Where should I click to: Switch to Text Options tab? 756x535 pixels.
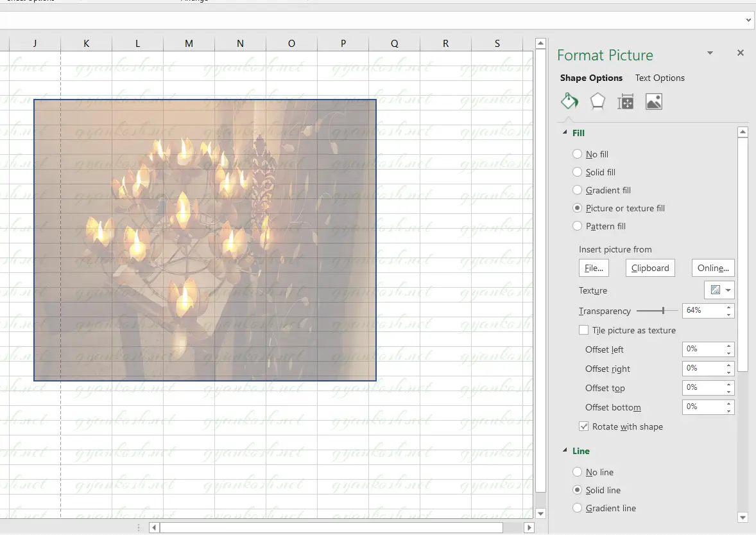(x=660, y=78)
